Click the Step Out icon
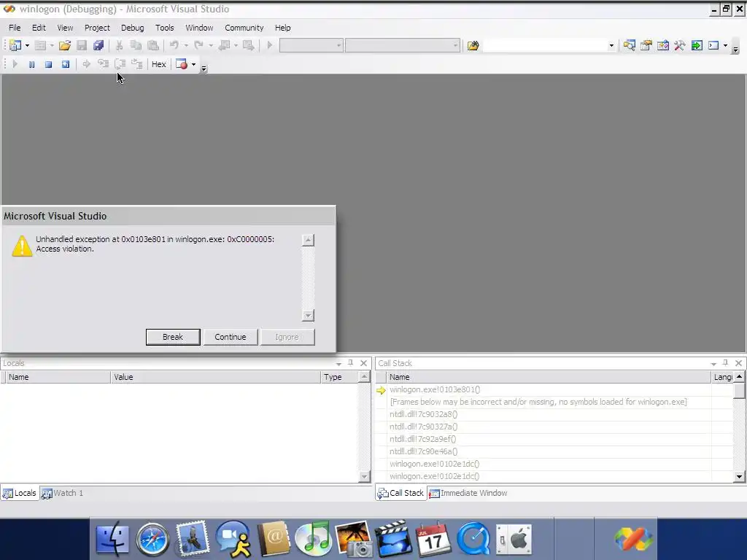This screenshot has width=747, height=560. tap(136, 64)
